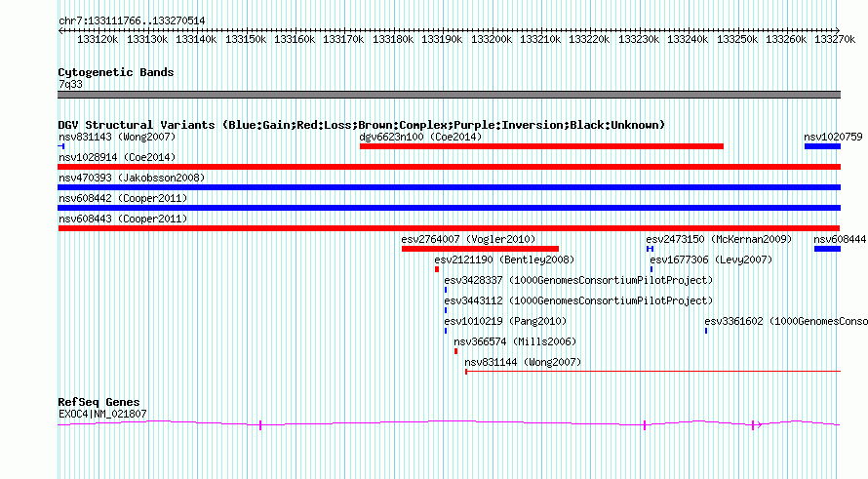
Task: Click the small blue nsv831143 variant glyph
Action: [x=61, y=146]
